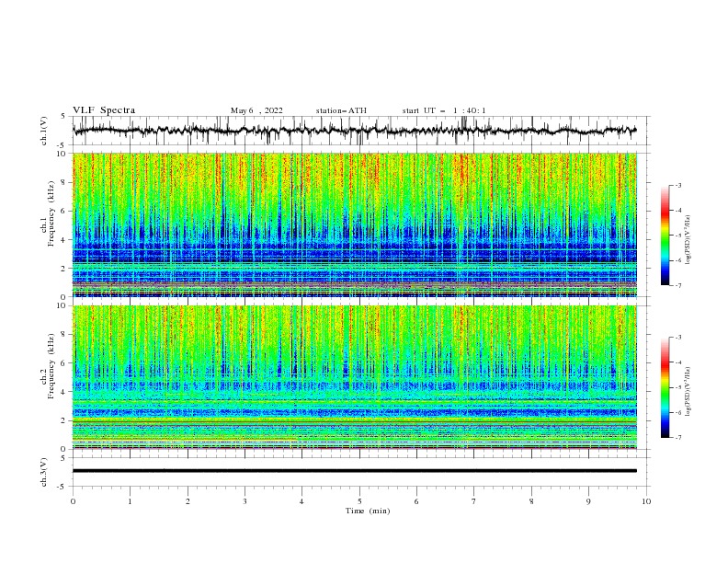728x563 pixels.
Task: Click the time axis tick label "10"
Action: coord(646,501)
